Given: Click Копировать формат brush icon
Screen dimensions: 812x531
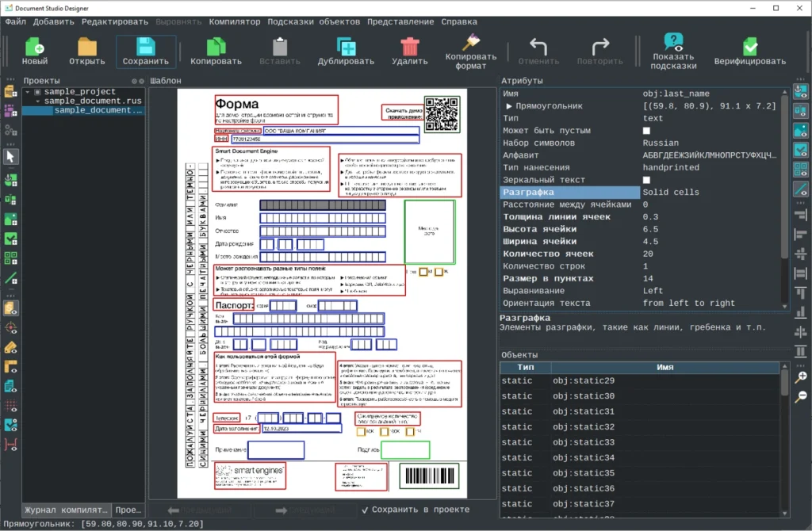Looking at the screenshot, I should point(470,41).
